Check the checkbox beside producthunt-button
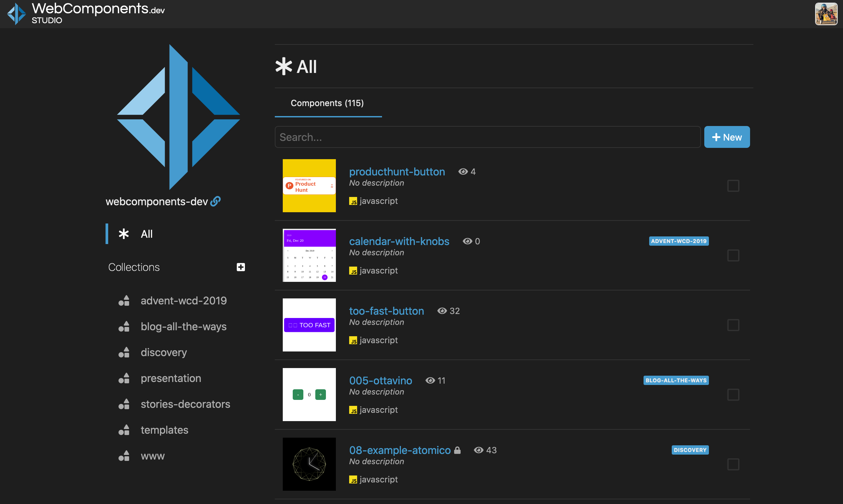 (x=733, y=185)
